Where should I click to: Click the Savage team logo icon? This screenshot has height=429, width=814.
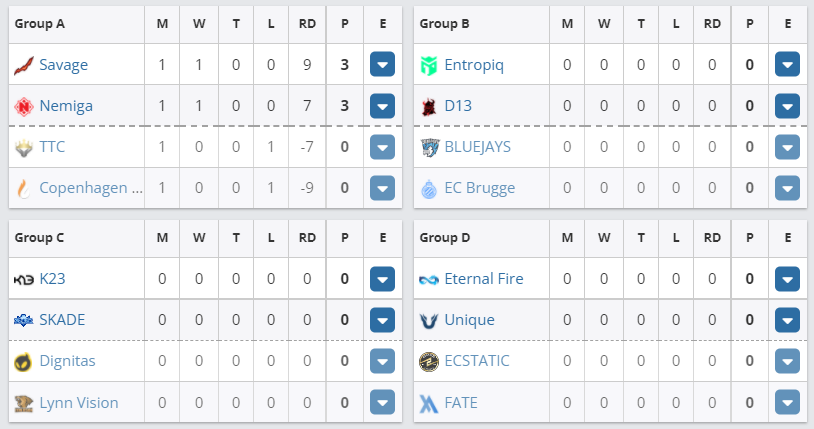tap(24, 65)
